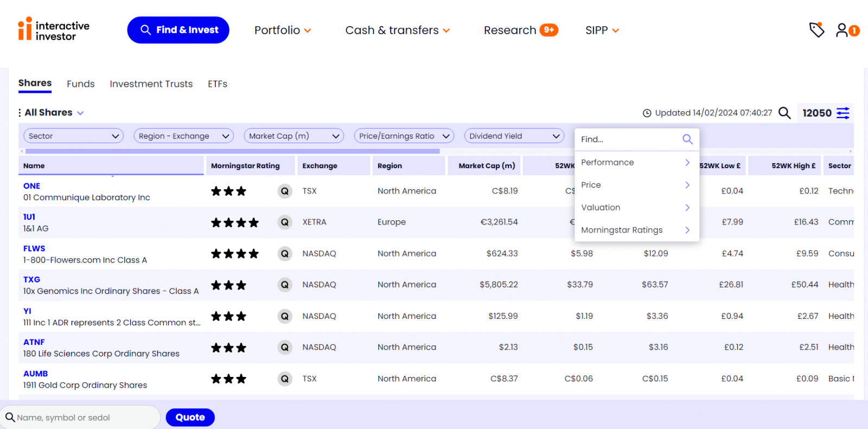Click the search magnifier beside update time
This screenshot has width=868, height=429.
784,113
